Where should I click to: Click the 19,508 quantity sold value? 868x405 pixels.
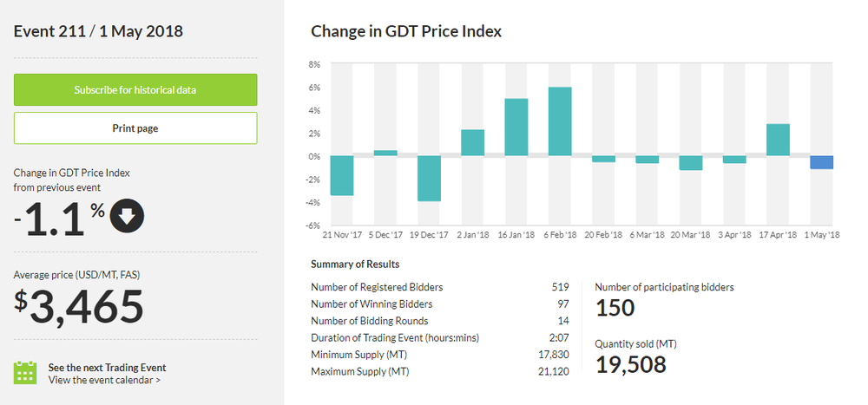(x=630, y=365)
